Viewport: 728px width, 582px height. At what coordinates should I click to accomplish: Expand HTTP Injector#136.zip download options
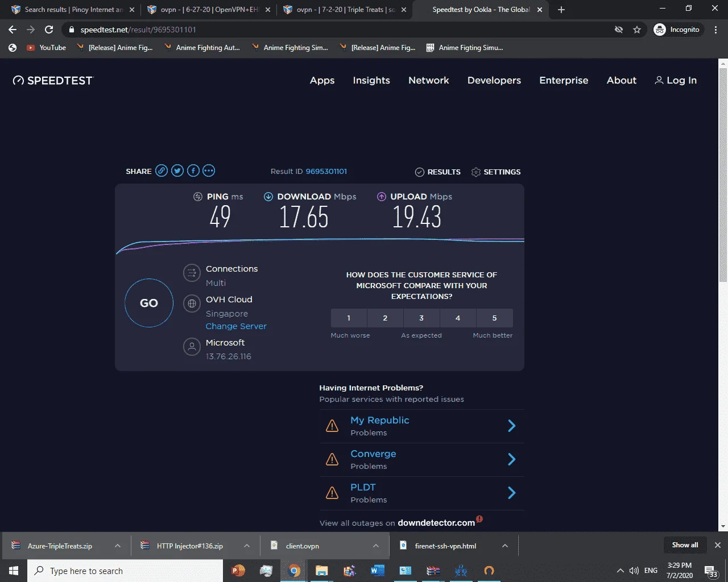[x=247, y=546]
